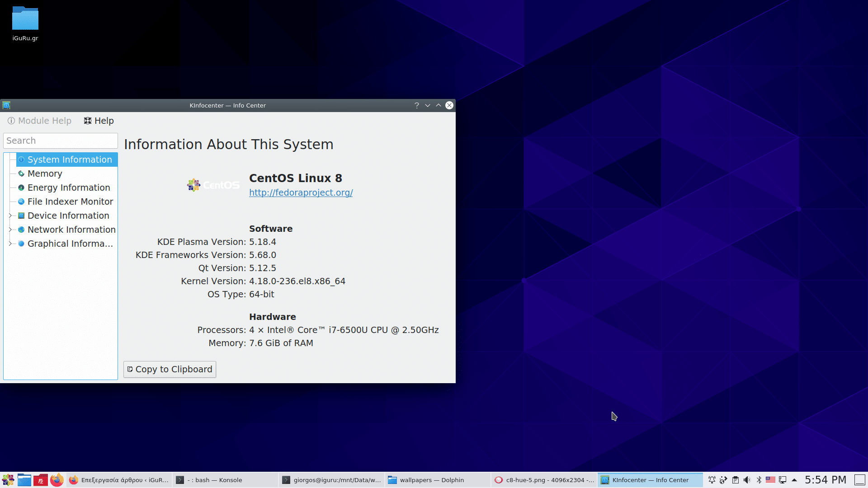Select Network Information in the sidebar
Image resolution: width=868 pixels, height=488 pixels.
pos(67,230)
